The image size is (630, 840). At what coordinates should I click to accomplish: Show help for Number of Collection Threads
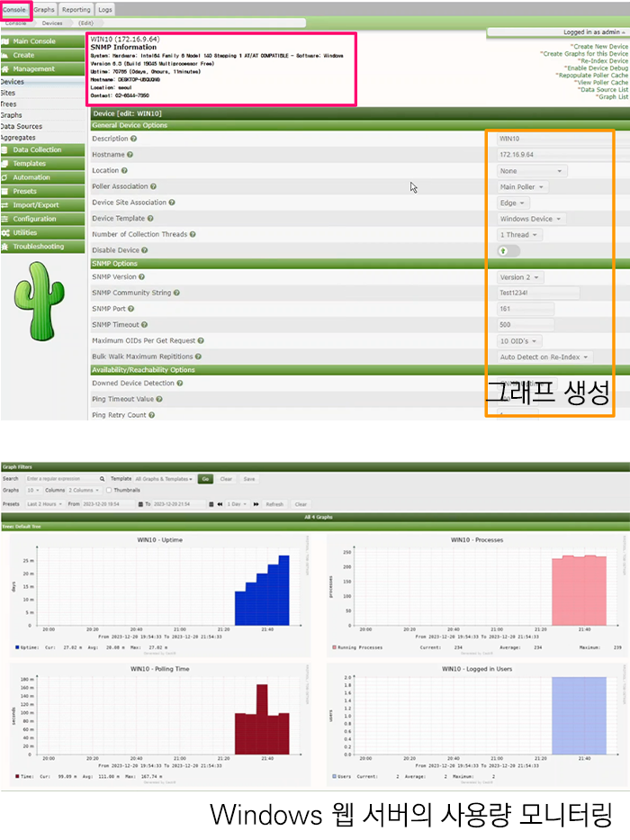pyautogui.click(x=193, y=235)
